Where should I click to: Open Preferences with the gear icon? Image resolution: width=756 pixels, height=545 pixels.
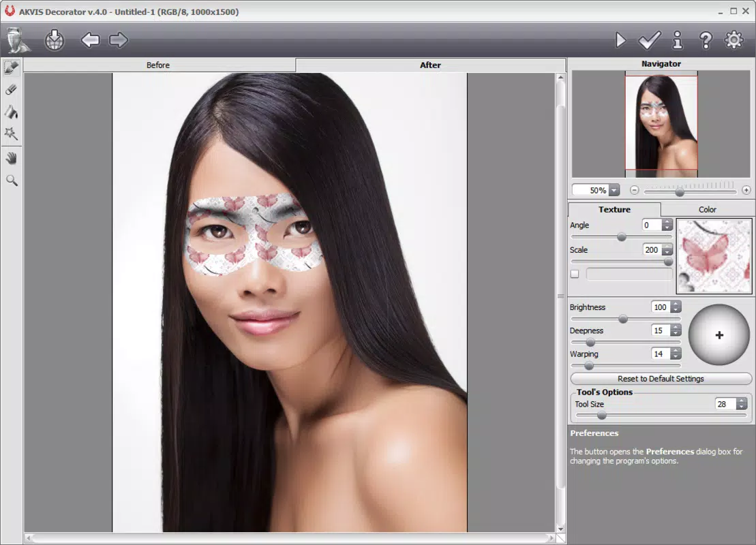[x=734, y=40]
